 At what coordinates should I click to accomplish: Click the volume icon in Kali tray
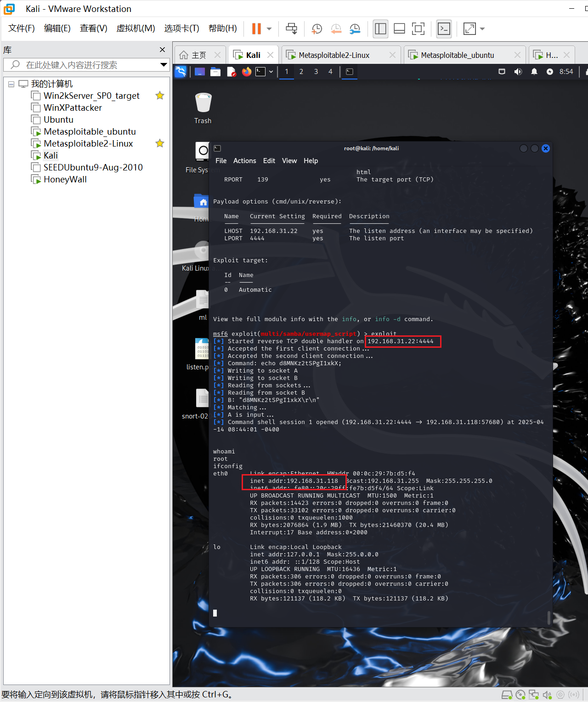[x=518, y=72]
